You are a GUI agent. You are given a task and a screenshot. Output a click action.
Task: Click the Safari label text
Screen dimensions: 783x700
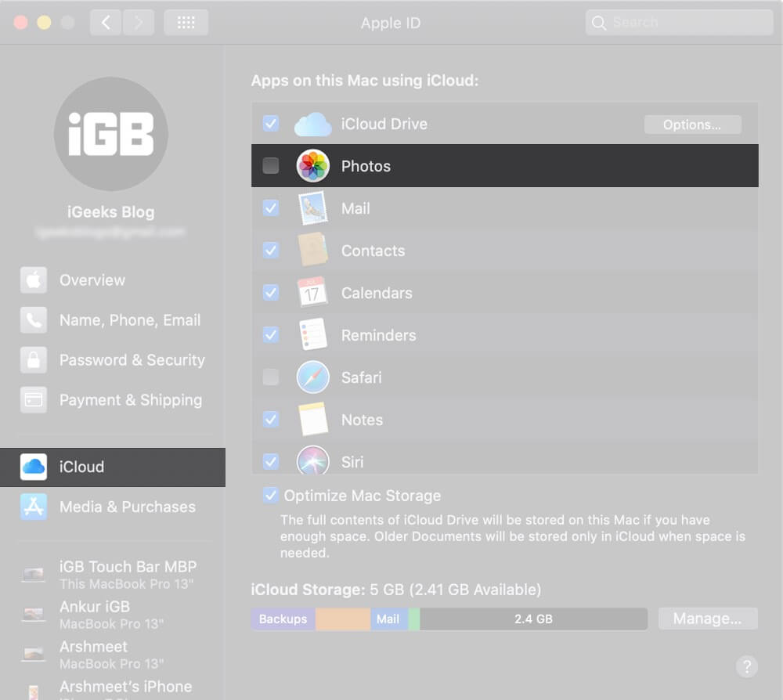[x=361, y=377]
